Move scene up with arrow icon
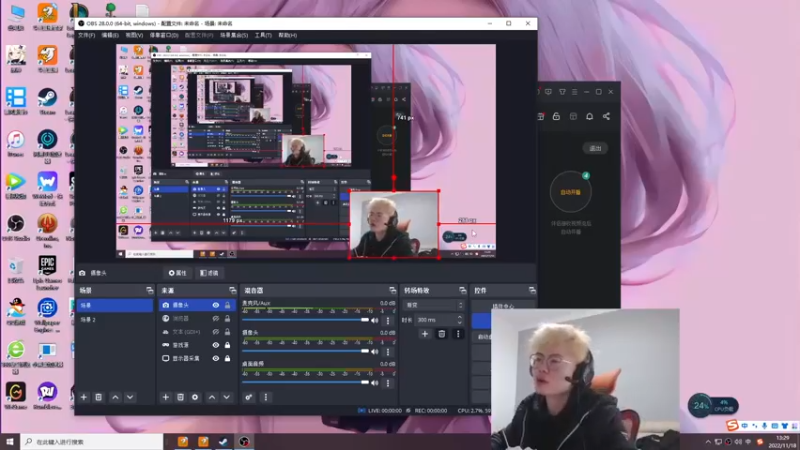 pos(115,397)
